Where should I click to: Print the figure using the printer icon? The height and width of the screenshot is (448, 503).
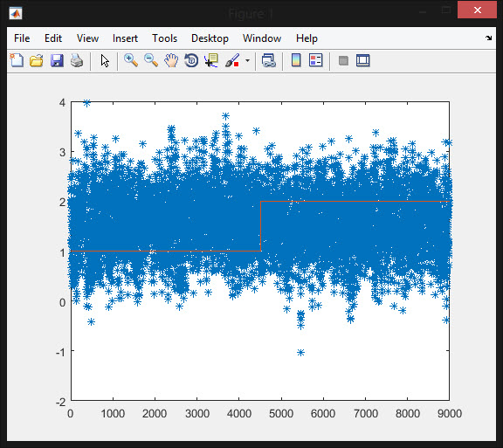tap(77, 60)
